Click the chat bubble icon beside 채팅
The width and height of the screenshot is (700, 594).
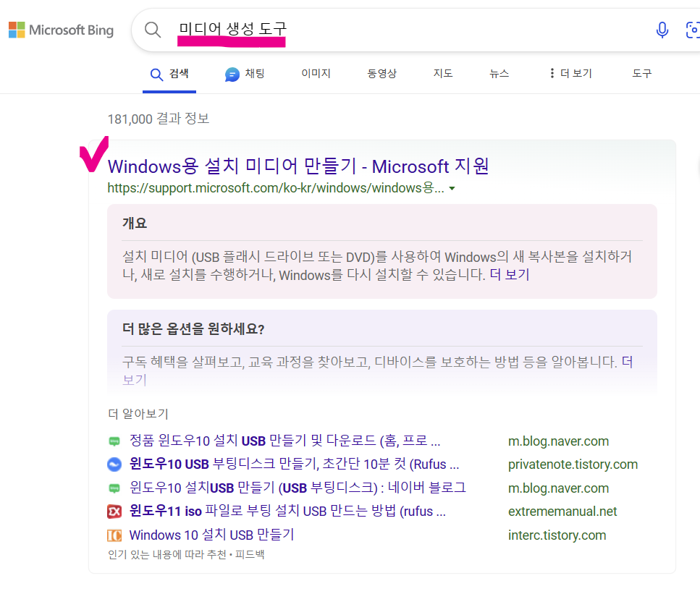coord(232,74)
